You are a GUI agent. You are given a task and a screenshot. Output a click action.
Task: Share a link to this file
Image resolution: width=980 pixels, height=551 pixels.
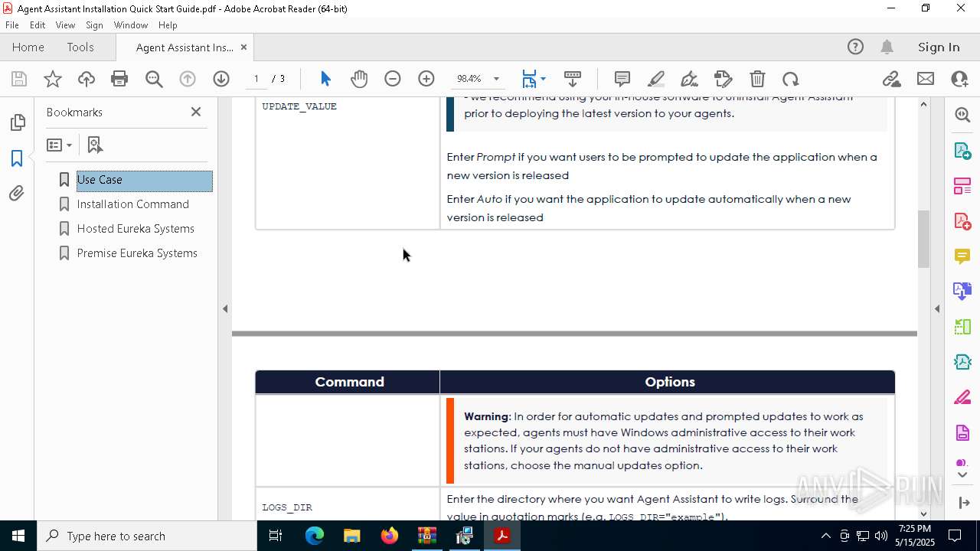pos(891,79)
